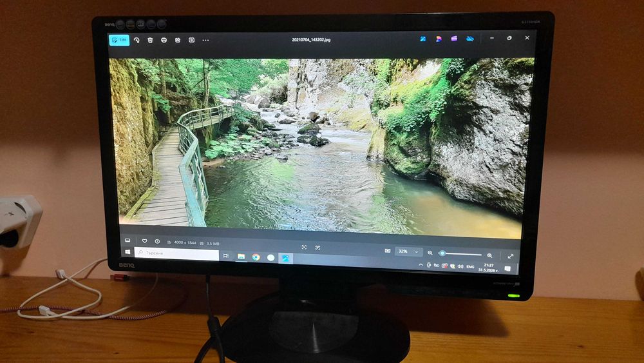
Task: Open the slideshow play icon in toolbar
Action: coord(191,40)
